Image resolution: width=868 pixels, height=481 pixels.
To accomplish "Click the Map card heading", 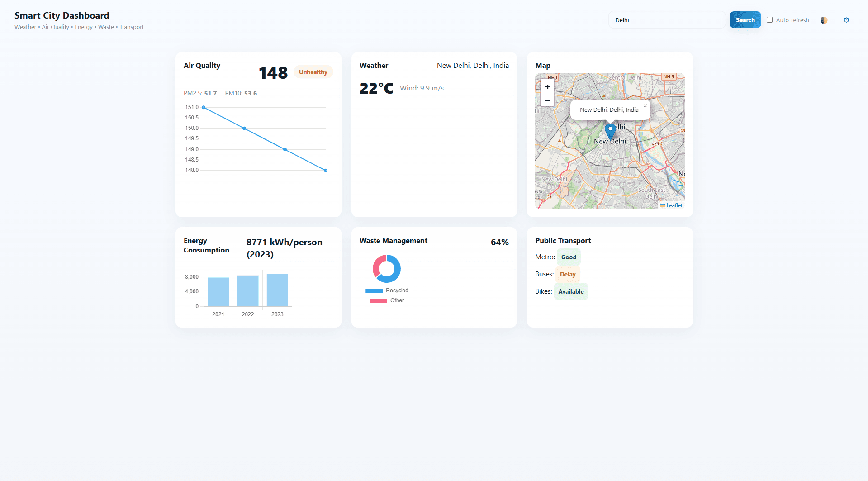I will point(543,66).
